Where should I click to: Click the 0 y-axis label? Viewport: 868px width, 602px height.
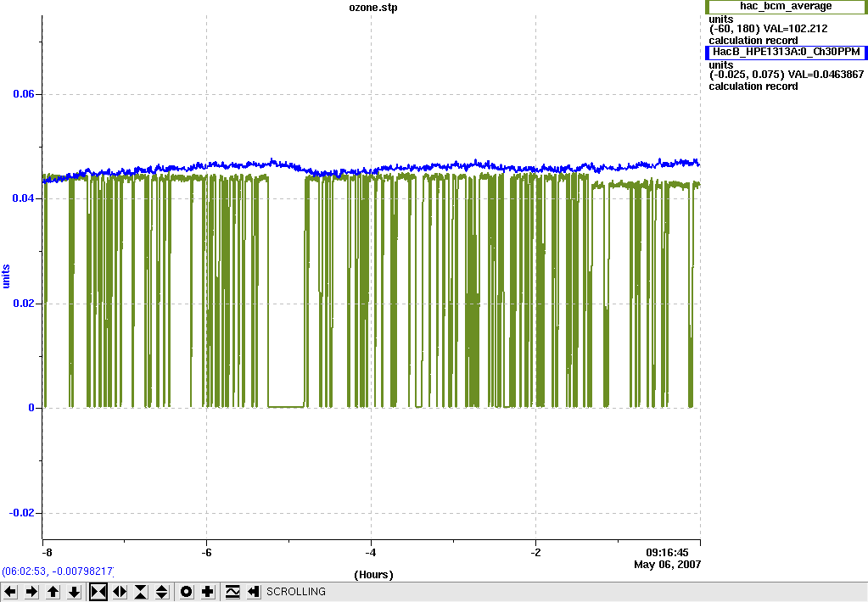pos(31,408)
